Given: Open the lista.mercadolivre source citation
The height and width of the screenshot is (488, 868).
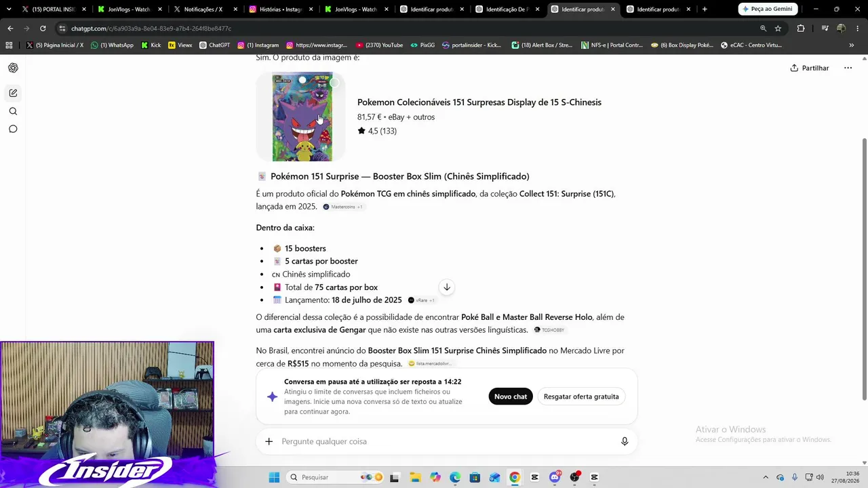Looking at the screenshot, I should tap(430, 364).
